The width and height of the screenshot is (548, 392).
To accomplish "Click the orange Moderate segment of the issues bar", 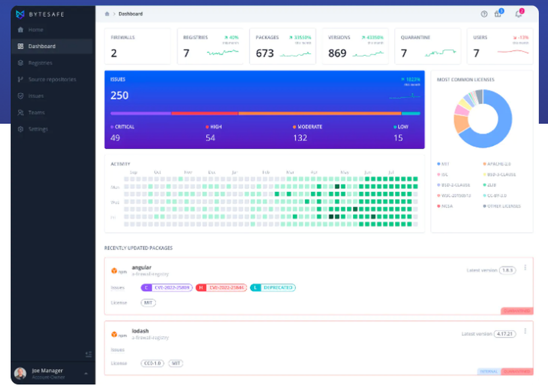I will pyautogui.click(x=320, y=113).
